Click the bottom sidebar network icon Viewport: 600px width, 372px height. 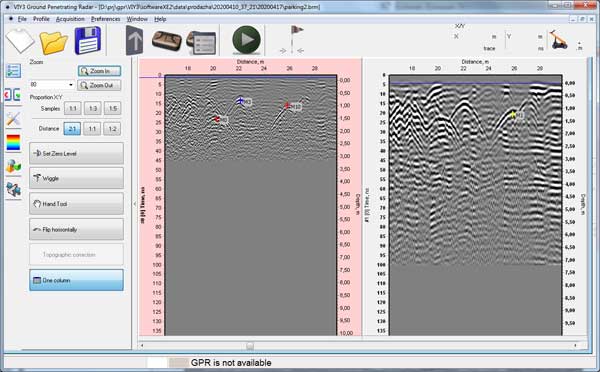(13, 190)
